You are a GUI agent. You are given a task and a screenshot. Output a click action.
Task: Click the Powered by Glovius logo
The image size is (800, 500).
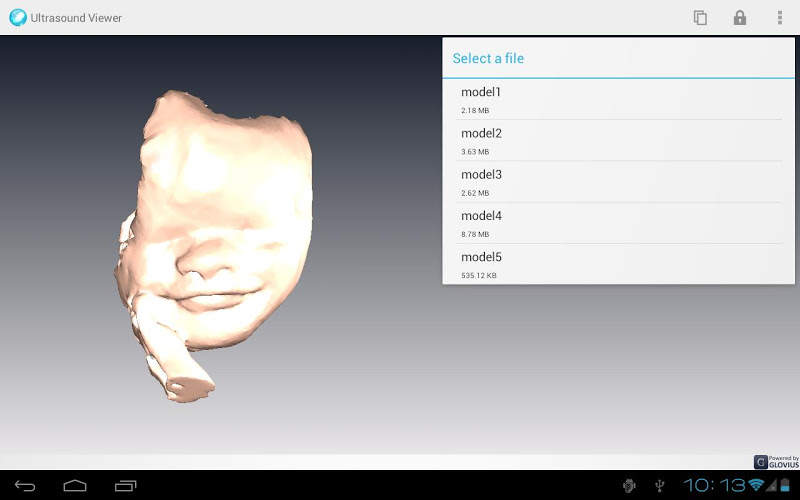tap(776, 462)
